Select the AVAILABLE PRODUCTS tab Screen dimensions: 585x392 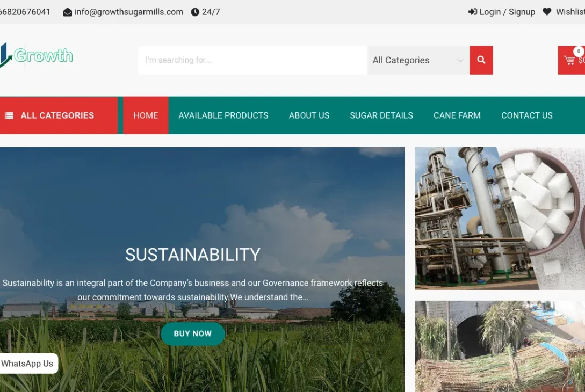pos(223,115)
